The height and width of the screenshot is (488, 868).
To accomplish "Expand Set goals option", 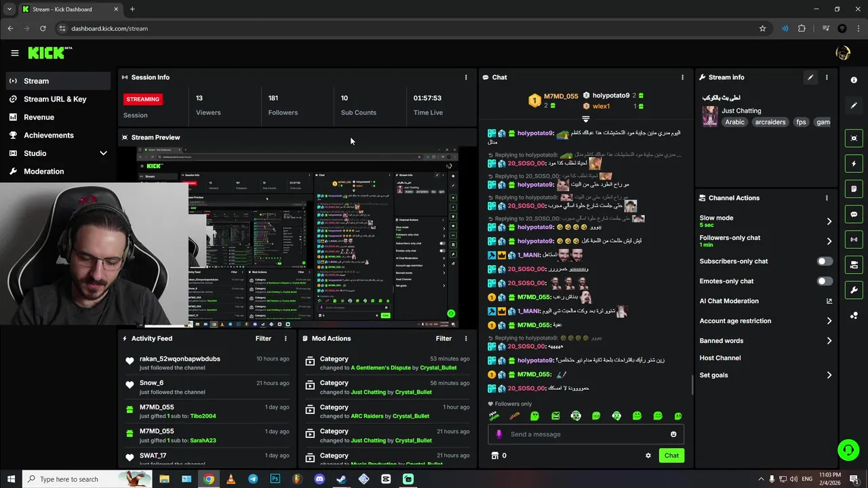I will [x=829, y=375].
